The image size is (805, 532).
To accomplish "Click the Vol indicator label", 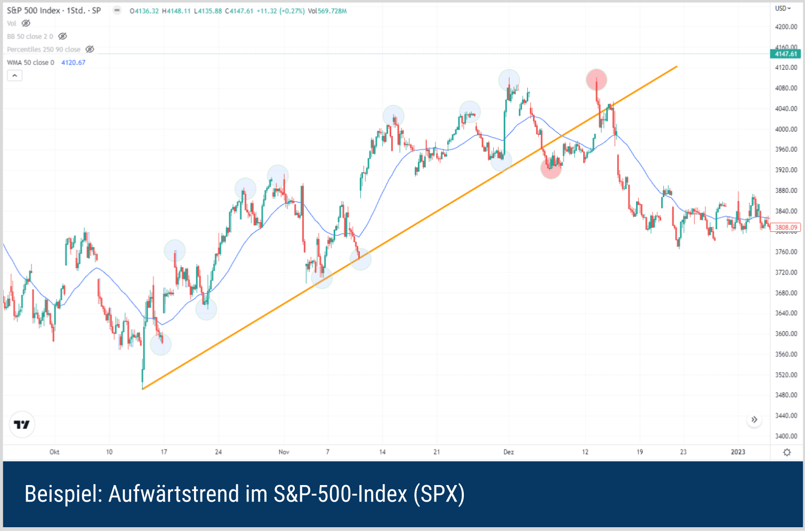I will (12, 23).
